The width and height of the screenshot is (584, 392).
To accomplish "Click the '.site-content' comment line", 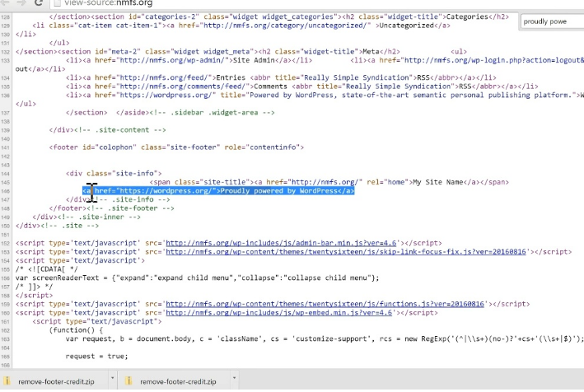I will click(x=120, y=130).
